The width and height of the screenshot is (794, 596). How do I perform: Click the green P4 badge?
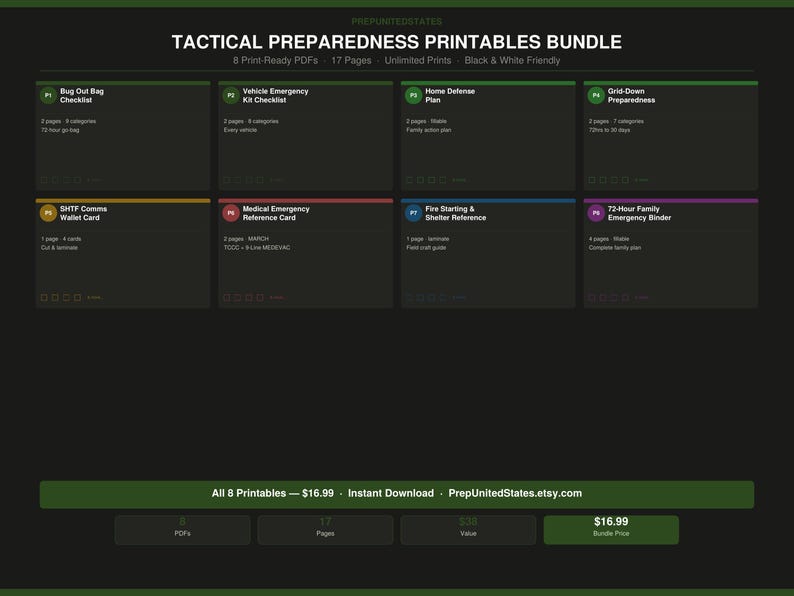click(x=596, y=95)
